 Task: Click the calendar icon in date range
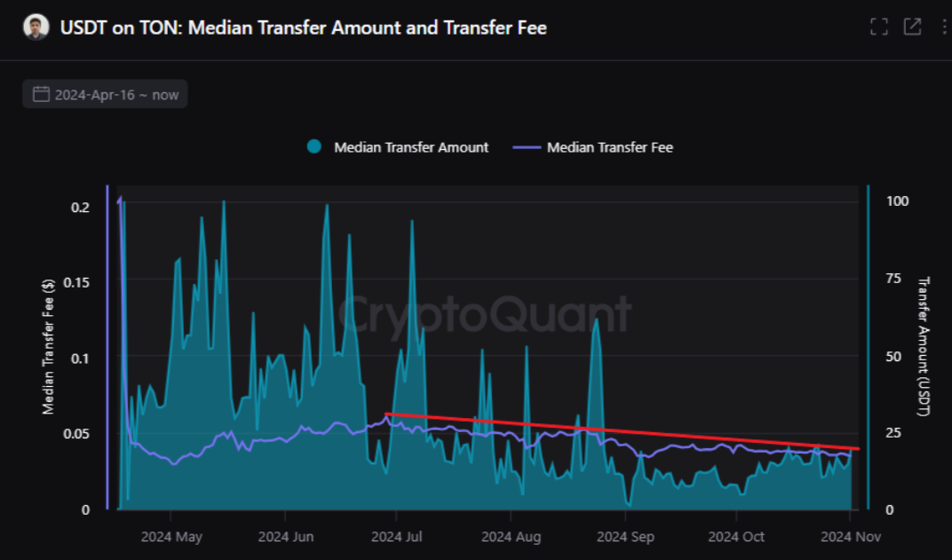point(41,94)
